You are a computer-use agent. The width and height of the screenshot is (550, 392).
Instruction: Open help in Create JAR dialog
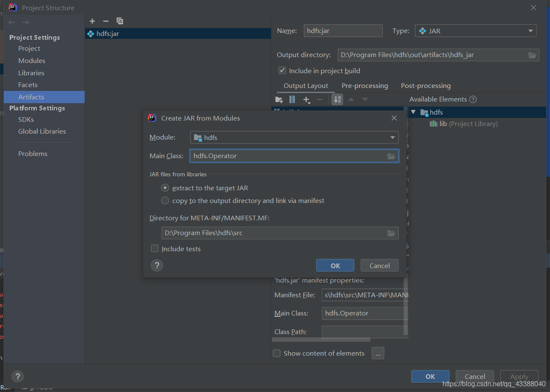(x=157, y=265)
